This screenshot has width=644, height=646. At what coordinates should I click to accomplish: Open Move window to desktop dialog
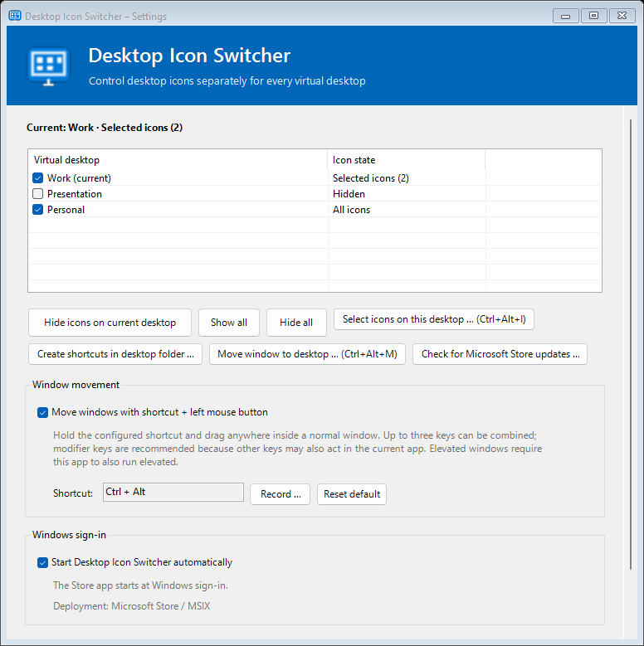point(307,354)
